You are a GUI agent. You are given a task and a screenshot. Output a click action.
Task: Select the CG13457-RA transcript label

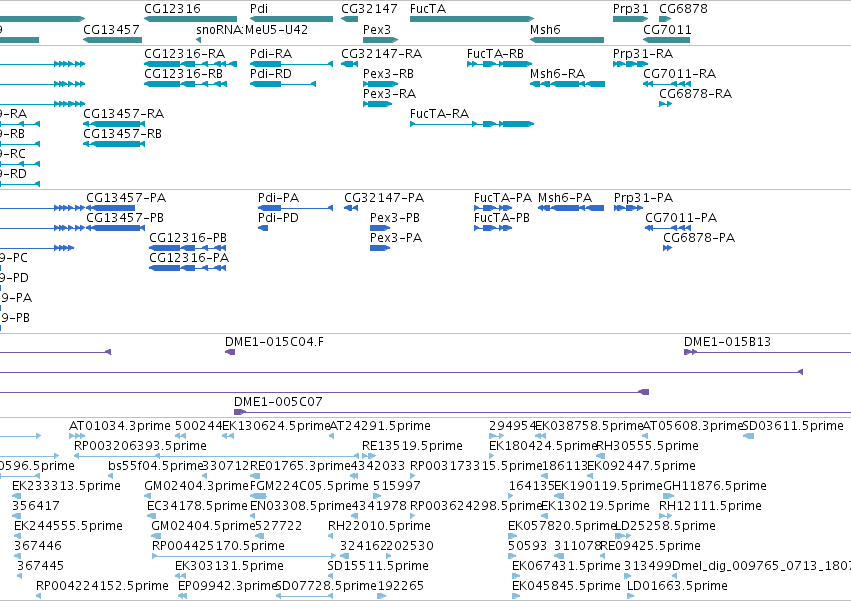point(123,113)
